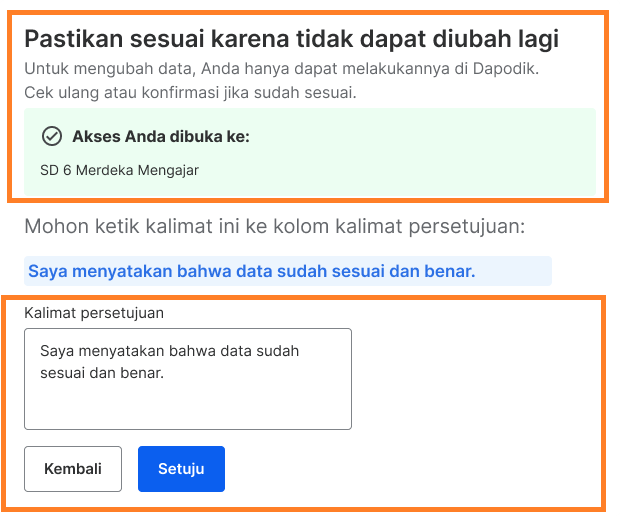The width and height of the screenshot is (620, 516).
Task: Click the word Dapodik in the description
Action: [x=505, y=69]
